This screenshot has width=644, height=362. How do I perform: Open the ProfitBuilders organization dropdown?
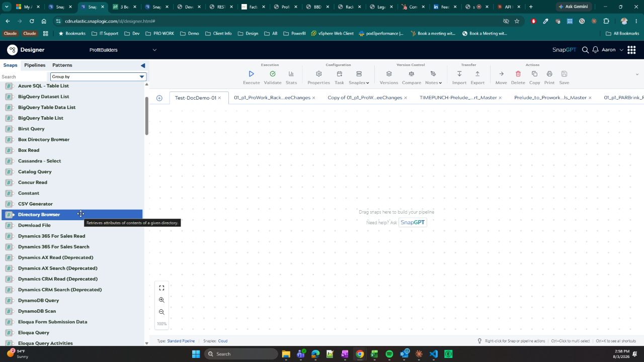[x=123, y=50]
